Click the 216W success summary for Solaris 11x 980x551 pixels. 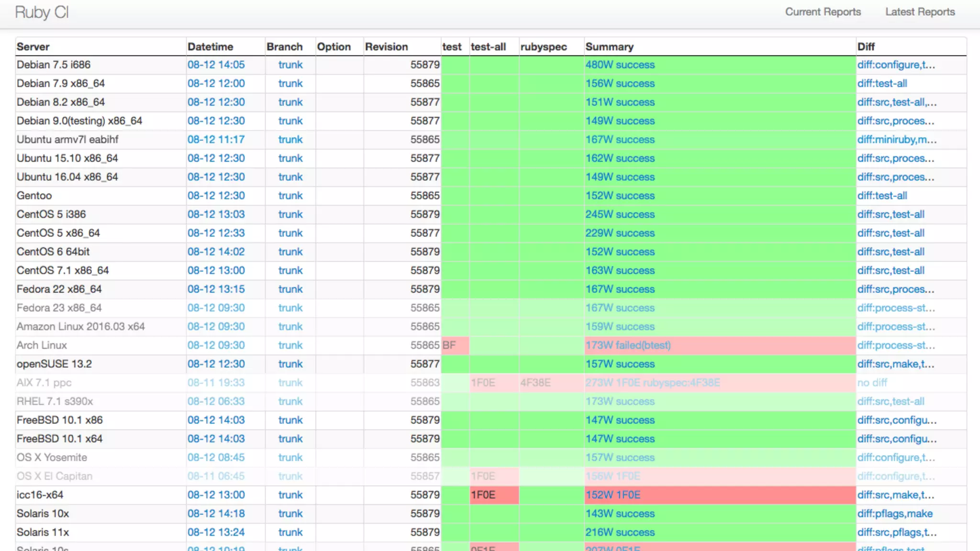tap(620, 532)
